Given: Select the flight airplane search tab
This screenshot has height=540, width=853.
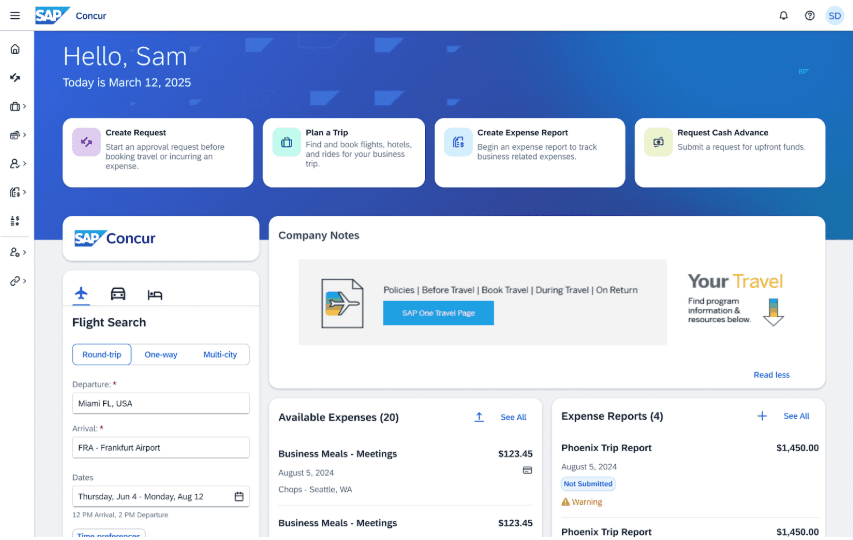Looking at the screenshot, I should coord(81,294).
